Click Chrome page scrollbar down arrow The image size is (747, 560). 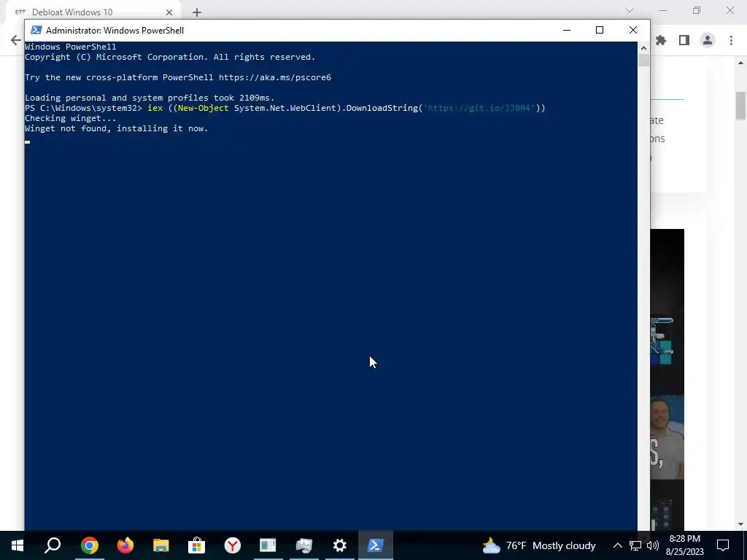click(741, 524)
